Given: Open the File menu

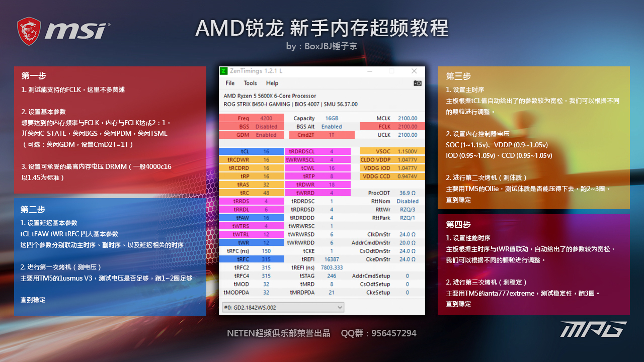Looking at the screenshot, I should coord(229,83).
